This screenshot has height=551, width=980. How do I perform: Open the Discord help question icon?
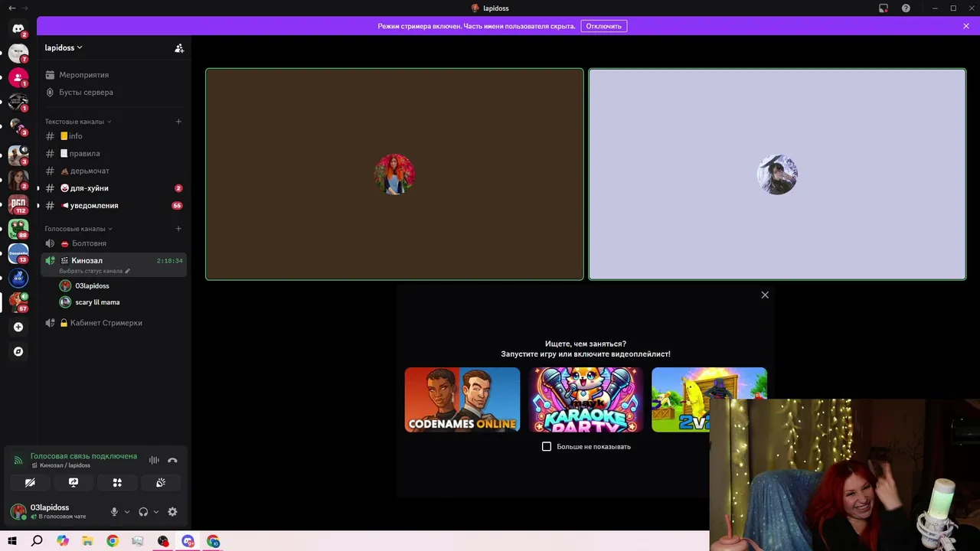point(906,8)
